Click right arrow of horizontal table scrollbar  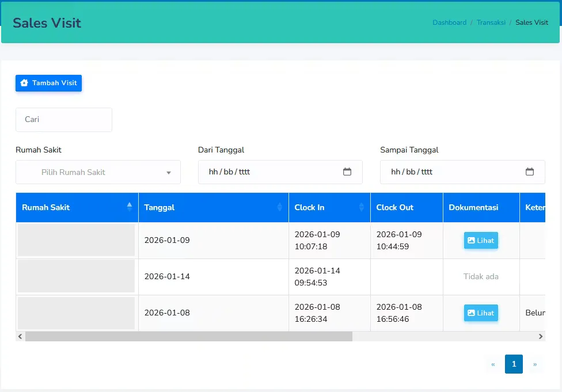pyautogui.click(x=541, y=337)
